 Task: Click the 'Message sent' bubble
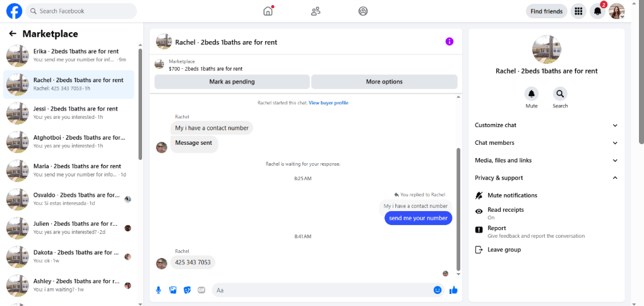click(x=194, y=143)
